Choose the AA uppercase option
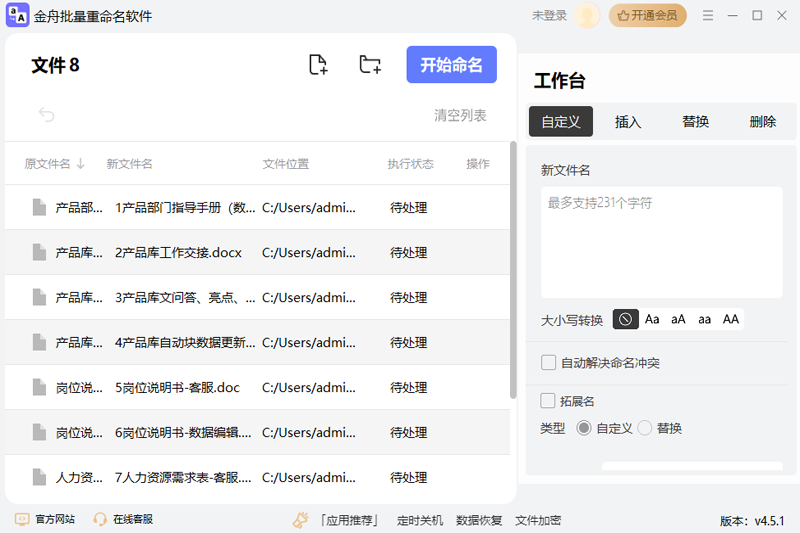Image resolution: width=800 pixels, height=533 pixels. pyautogui.click(x=731, y=319)
